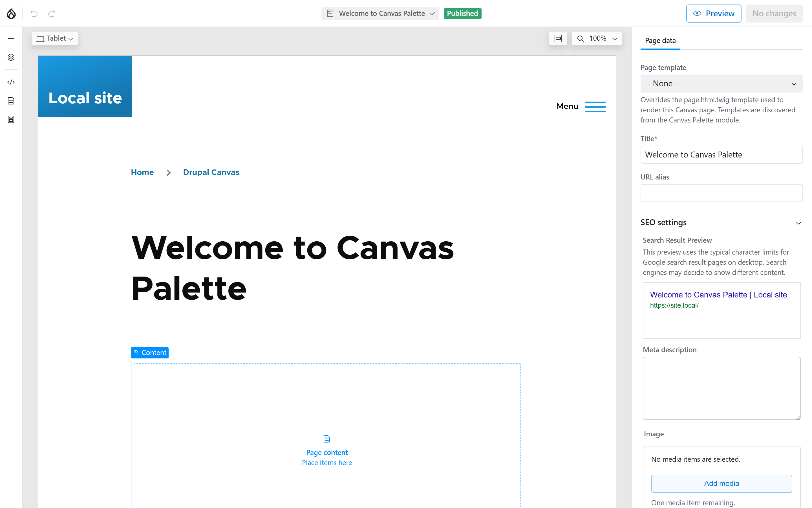Click the Drupal drop logo icon
The height and width of the screenshot is (508, 812).
coord(11,14)
